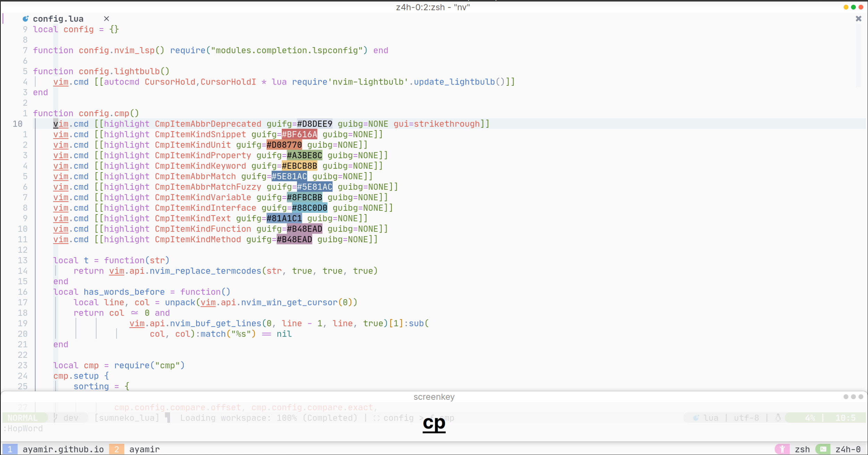This screenshot has height=455, width=868.
Task: Click the pink icon next to zsh
Action: coord(782,449)
